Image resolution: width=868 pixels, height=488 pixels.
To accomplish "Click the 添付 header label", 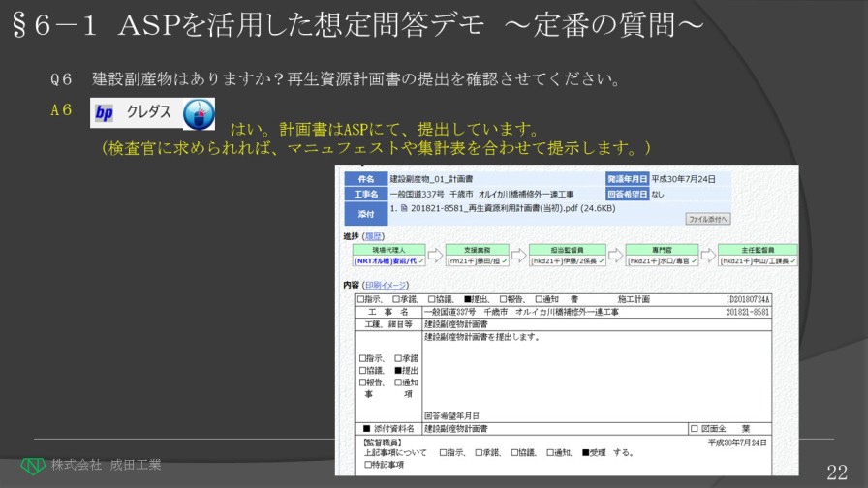I will pyautogui.click(x=365, y=214).
